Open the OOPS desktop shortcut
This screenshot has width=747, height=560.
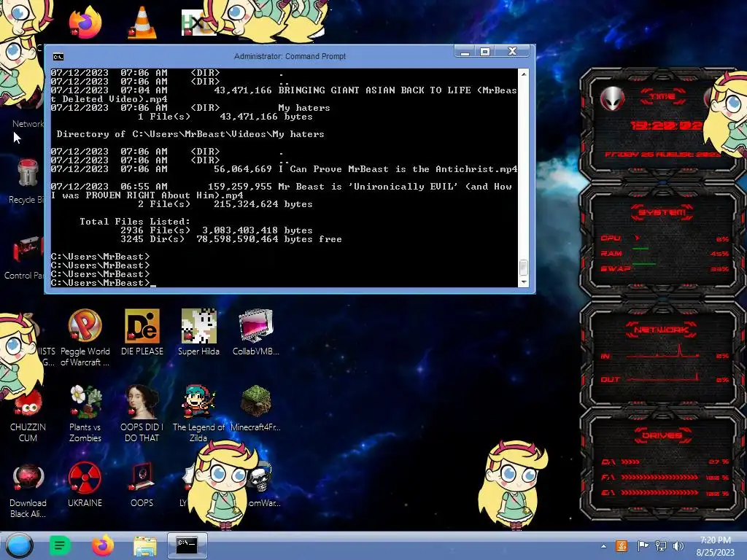coord(142,484)
